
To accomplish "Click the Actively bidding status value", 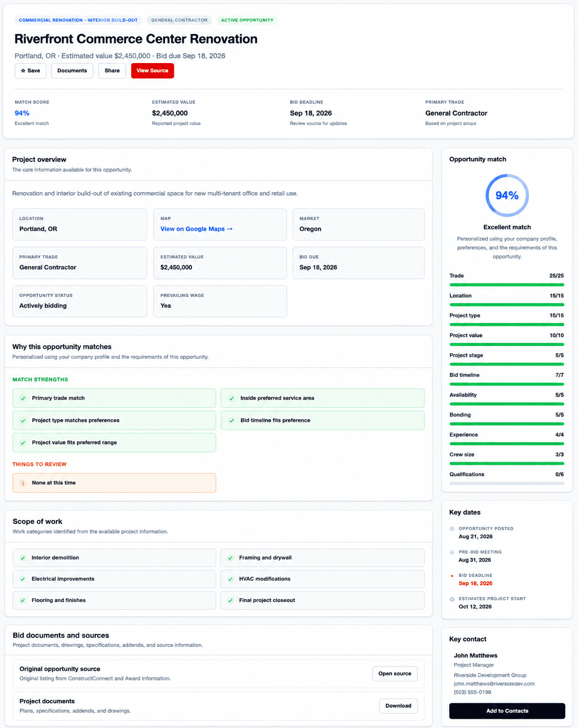I will (43, 306).
